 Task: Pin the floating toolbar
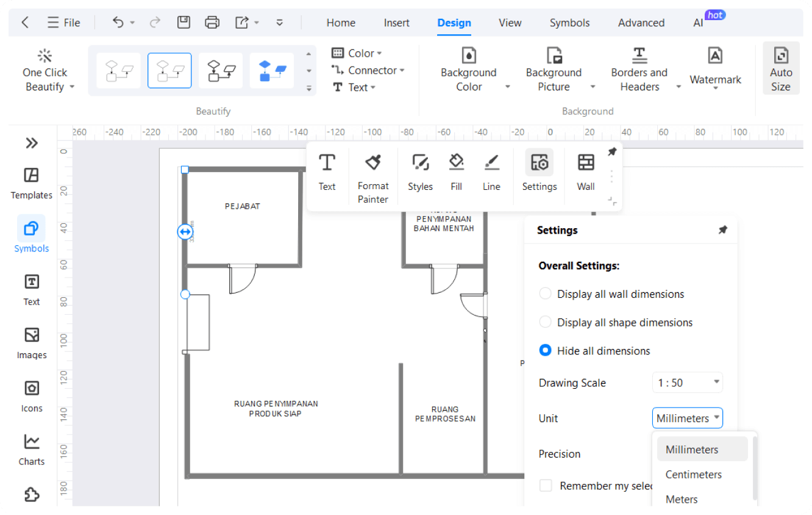612,152
